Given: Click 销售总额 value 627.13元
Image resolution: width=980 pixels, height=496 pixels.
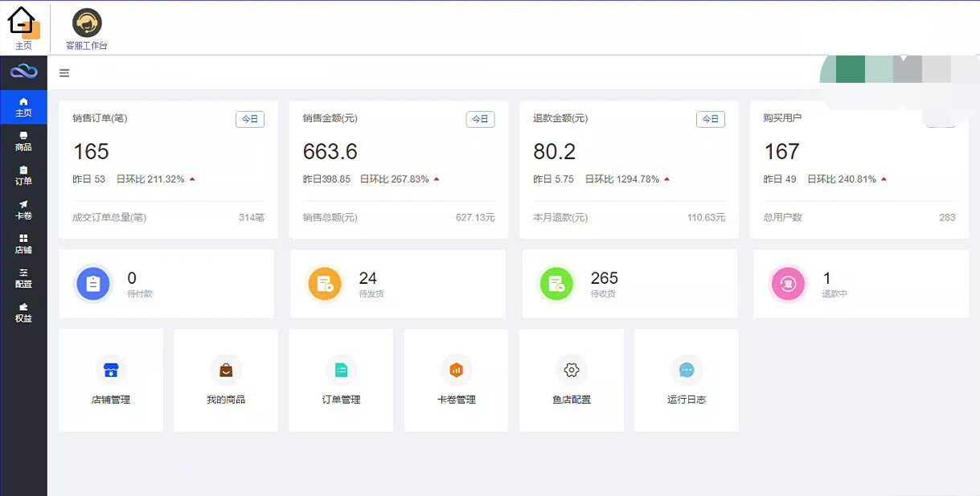Looking at the screenshot, I should coord(475,218).
